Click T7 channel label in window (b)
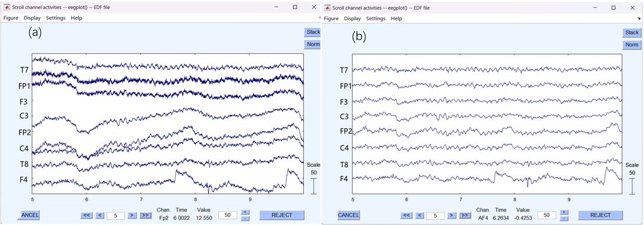The image size is (644, 225). (x=344, y=70)
